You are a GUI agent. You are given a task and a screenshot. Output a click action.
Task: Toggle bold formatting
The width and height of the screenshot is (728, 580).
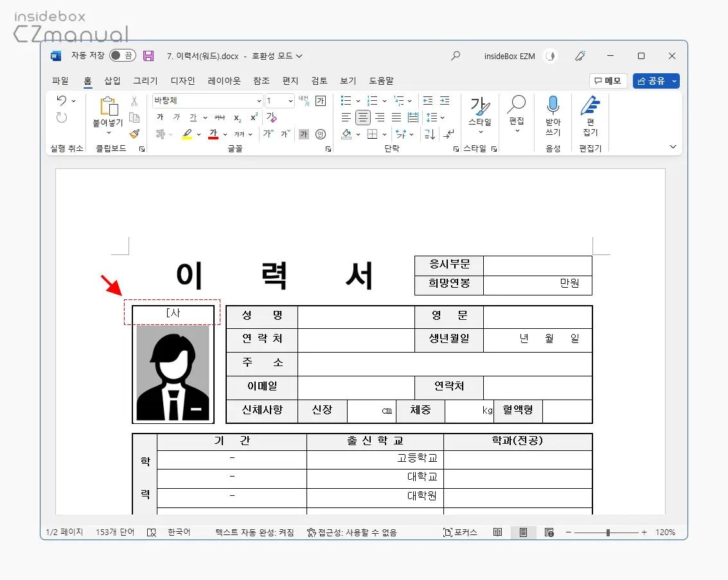pyautogui.click(x=160, y=117)
